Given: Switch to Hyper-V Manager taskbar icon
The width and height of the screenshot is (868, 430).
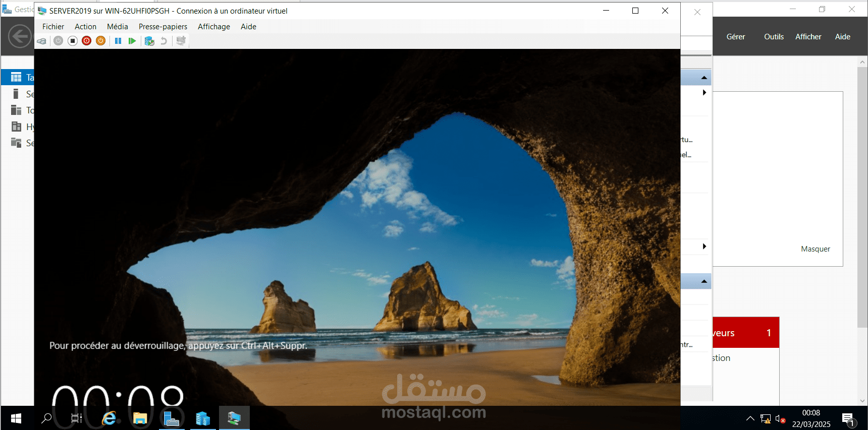Looking at the screenshot, I should point(203,418).
